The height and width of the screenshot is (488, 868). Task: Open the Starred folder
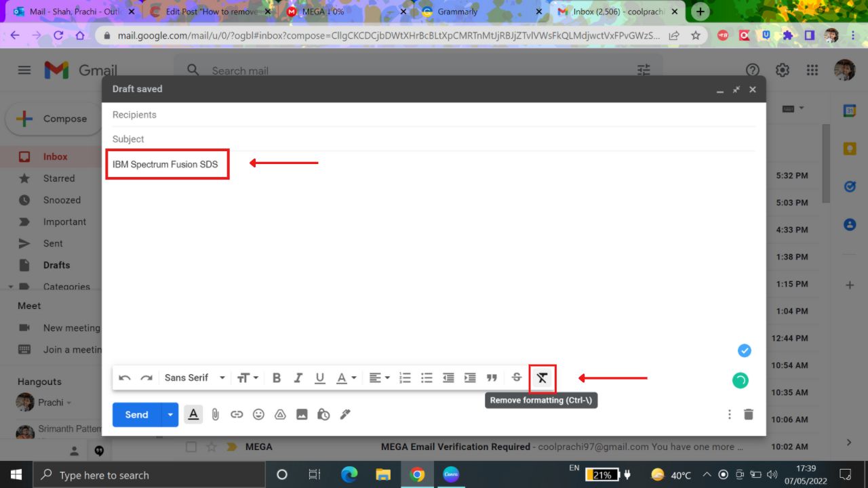click(59, 178)
